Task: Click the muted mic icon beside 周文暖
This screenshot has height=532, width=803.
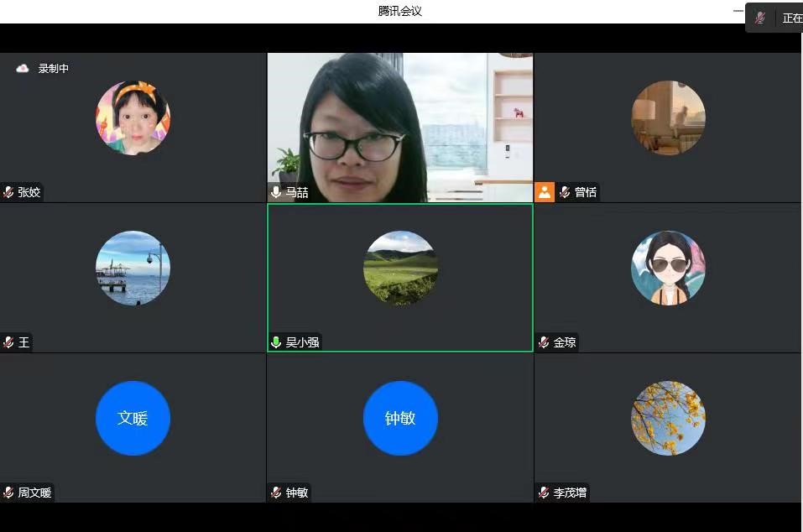Action: click(x=8, y=493)
